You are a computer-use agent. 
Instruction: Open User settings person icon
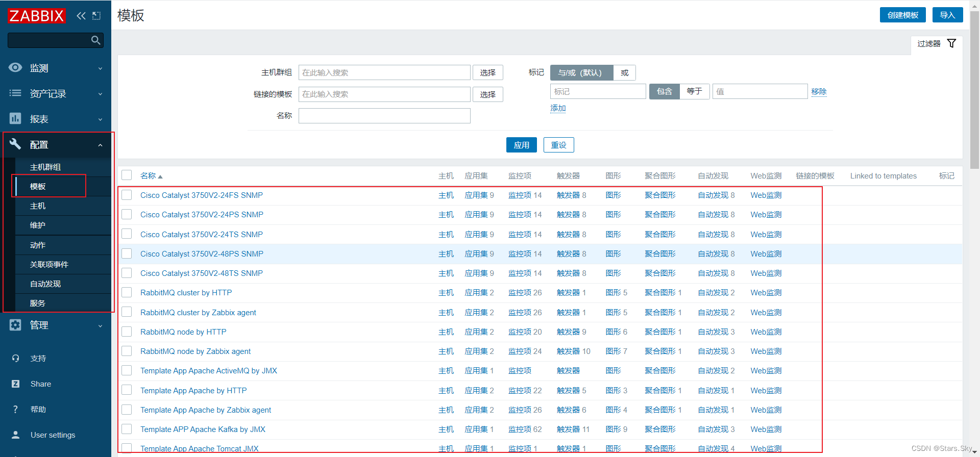click(x=16, y=435)
